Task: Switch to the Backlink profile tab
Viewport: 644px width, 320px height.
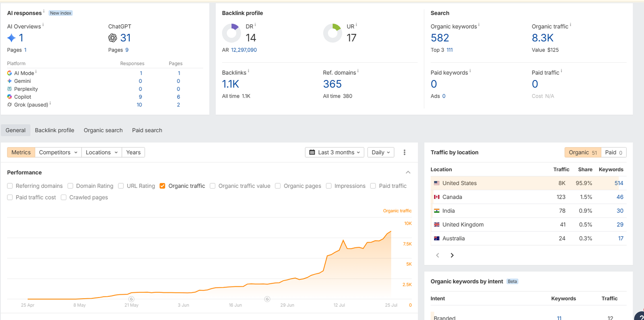Action: click(x=54, y=130)
